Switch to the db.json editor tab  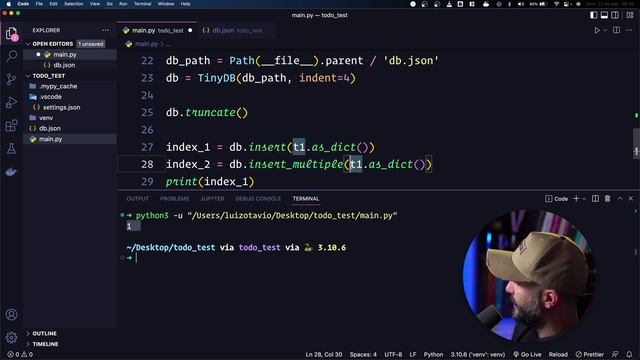click(x=237, y=30)
